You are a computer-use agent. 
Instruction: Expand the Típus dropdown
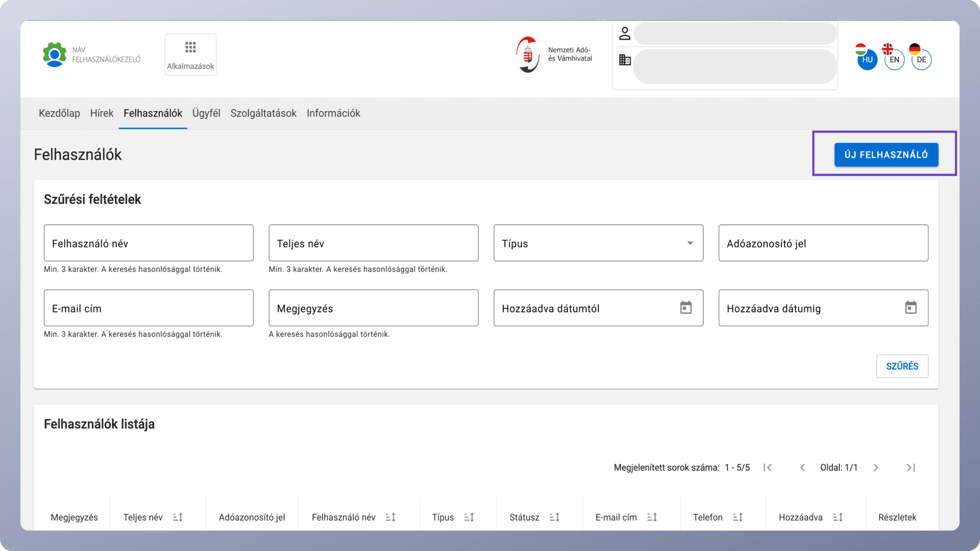(598, 243)
